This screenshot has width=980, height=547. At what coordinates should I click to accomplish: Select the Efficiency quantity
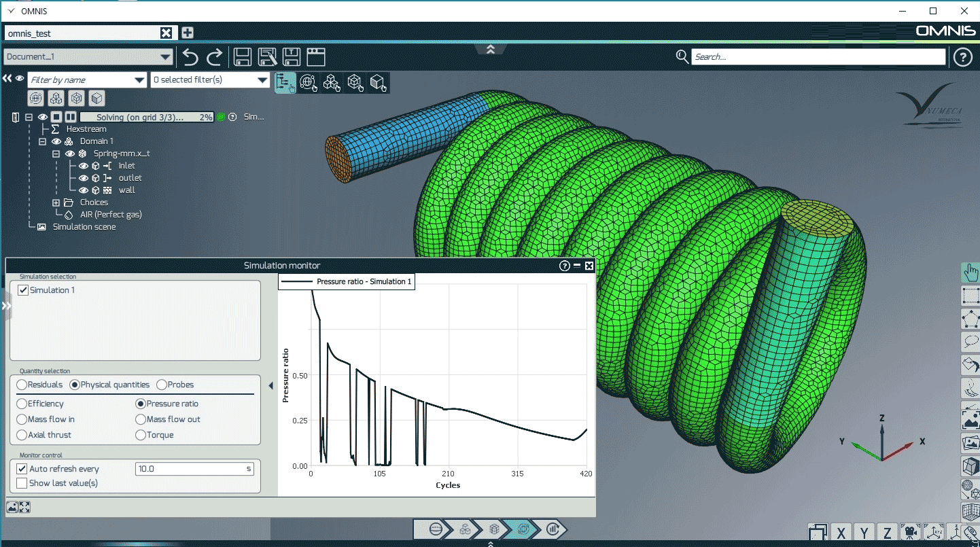pyautogui.click(x=22, y=404)
